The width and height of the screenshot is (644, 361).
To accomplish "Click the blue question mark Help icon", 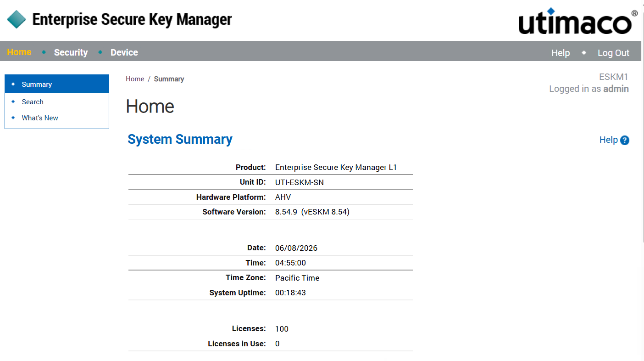I will coord(625,141).
